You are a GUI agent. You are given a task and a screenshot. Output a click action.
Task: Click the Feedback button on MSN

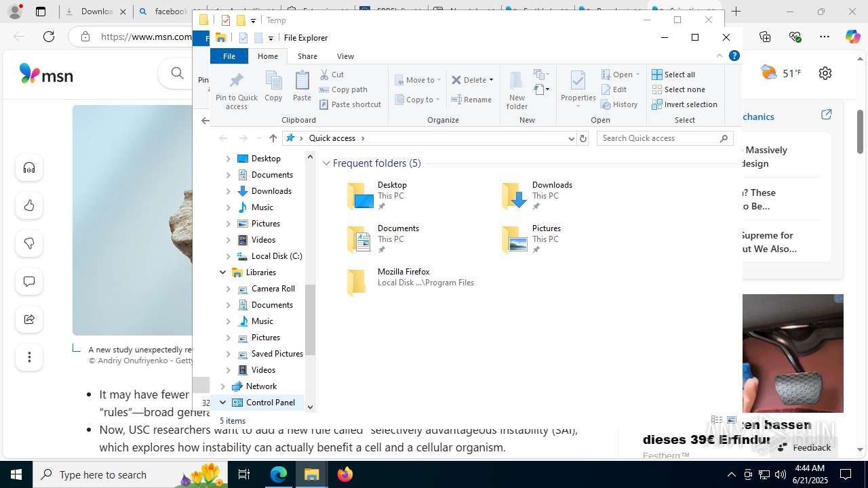[x=804, y=447]
